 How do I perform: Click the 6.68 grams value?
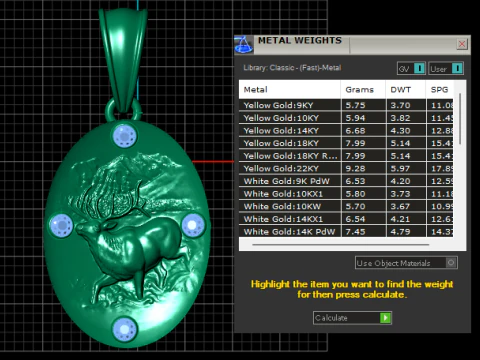tap(355, 131)
